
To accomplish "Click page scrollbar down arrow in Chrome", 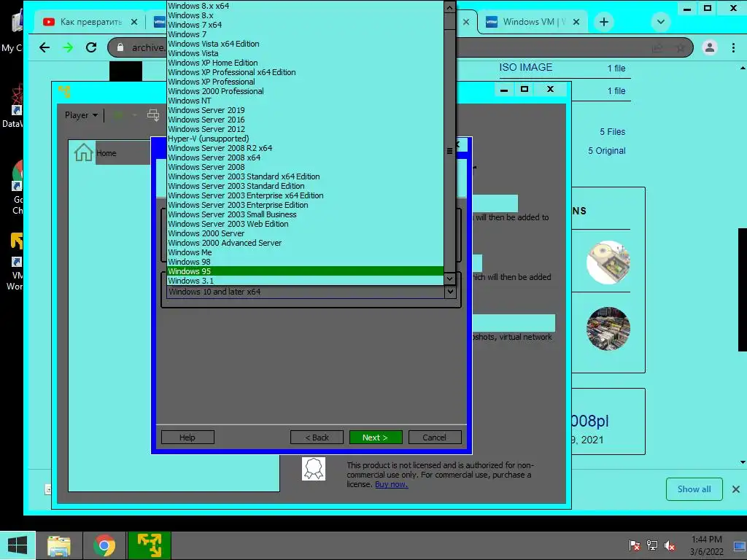I will click(743, 462).
